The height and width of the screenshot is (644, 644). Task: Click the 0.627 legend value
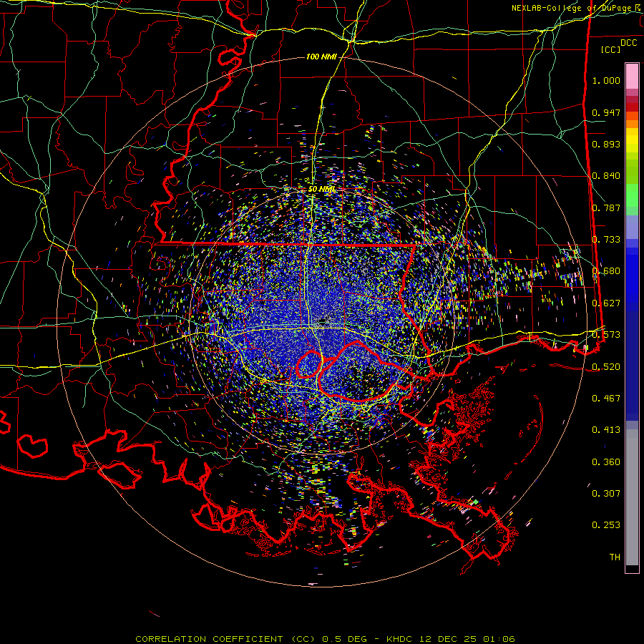(x=606, y=303)
